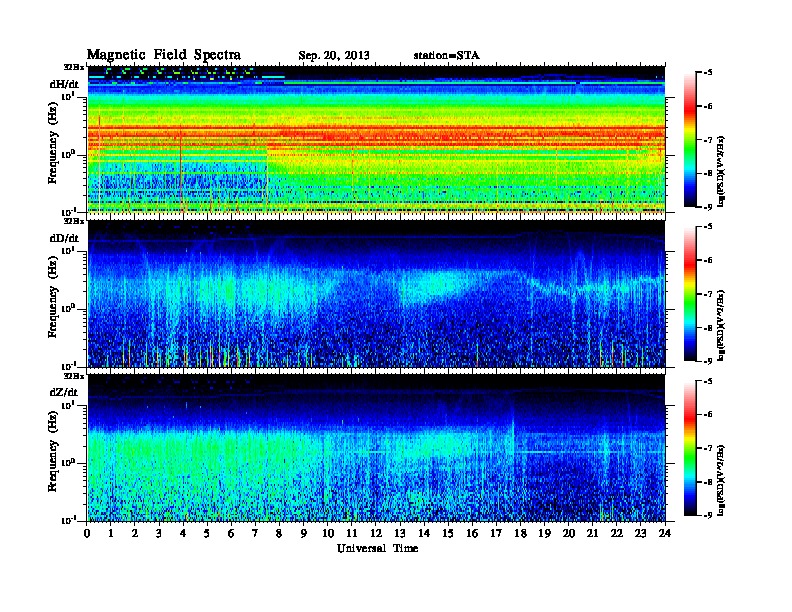Click the "-5" tick on dZ/dt color bar
This screenshot has height=612, width=792.
[x=708, y=381]
